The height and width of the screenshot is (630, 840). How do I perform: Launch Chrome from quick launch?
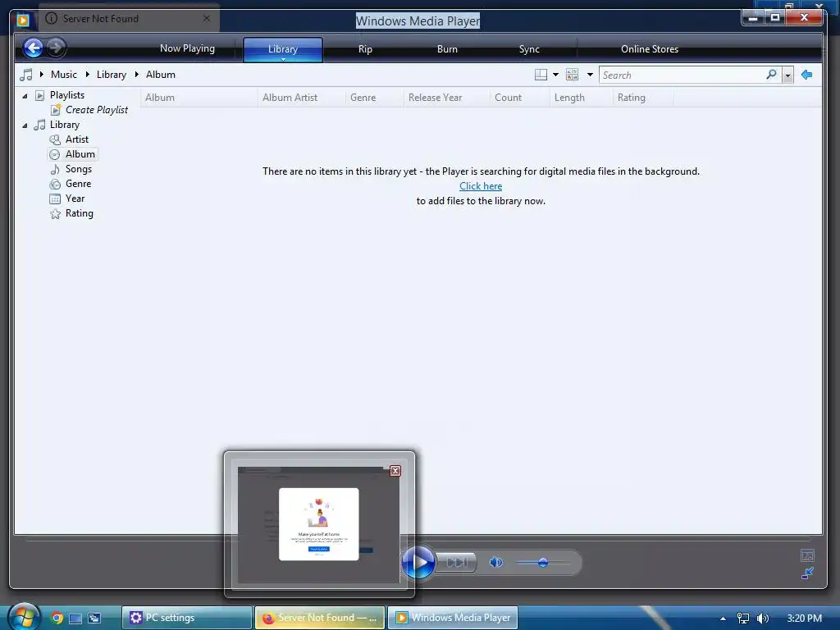point(57,619)
